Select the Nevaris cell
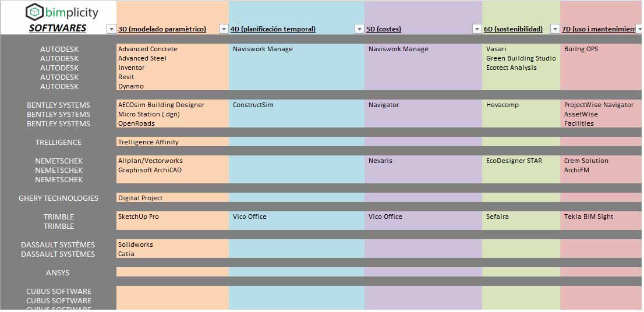The height and width of the screenshot is (312, 644). (380, 161)
